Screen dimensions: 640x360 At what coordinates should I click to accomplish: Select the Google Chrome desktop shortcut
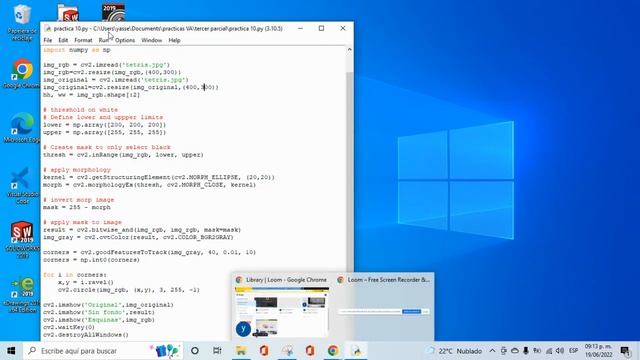(x=22, y=73)
